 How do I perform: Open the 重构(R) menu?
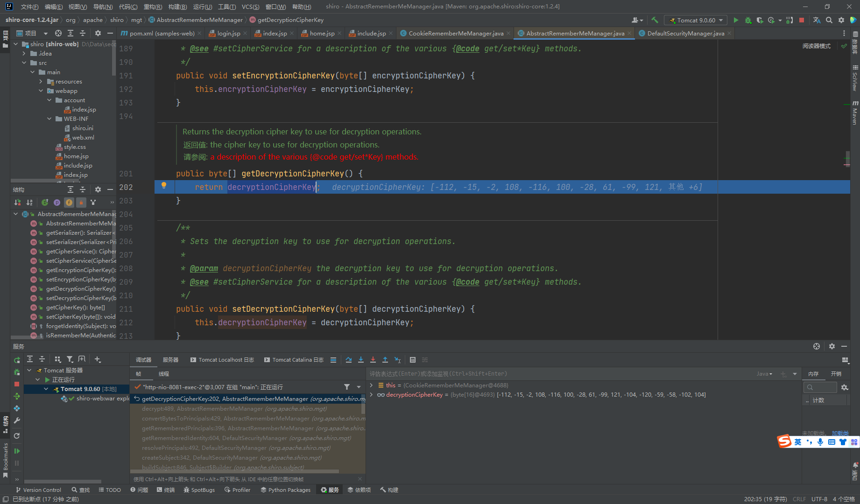pos(153,7)
